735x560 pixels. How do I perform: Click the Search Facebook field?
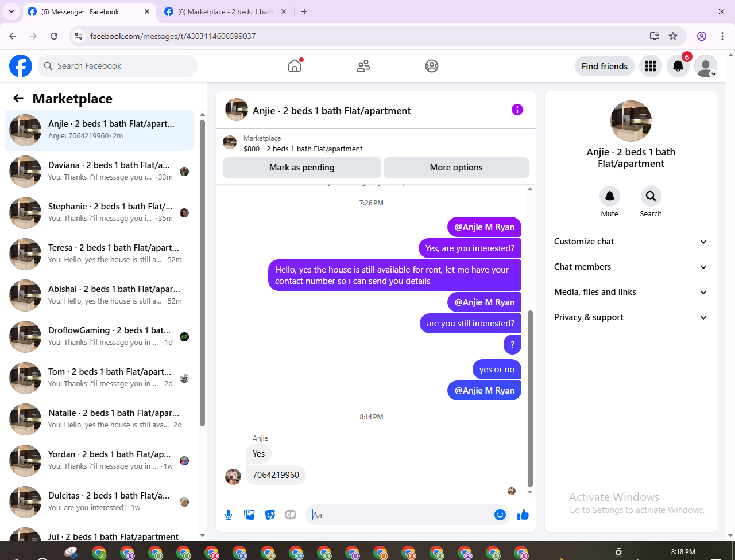(117, 66)
